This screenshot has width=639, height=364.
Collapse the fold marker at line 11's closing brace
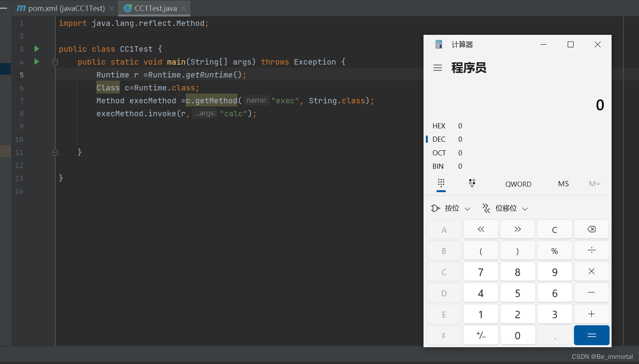click(x=55, y=152)
